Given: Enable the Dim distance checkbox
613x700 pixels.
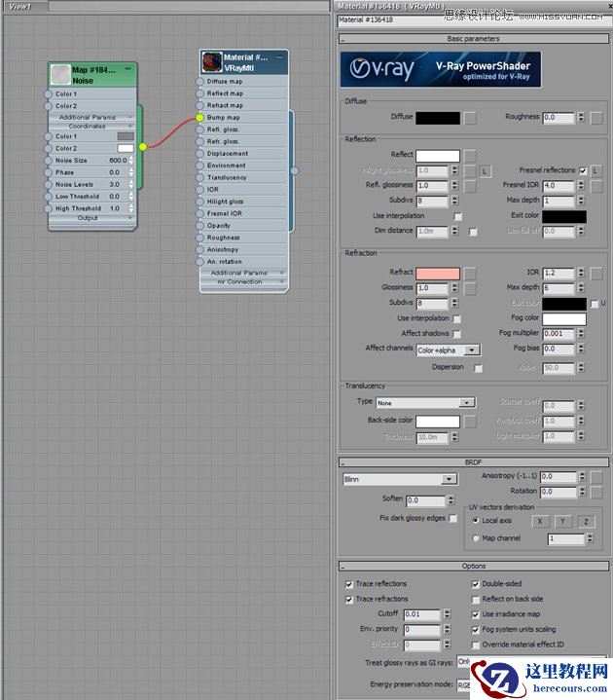Looking at the screenshot, I should [x=473, y=232].
